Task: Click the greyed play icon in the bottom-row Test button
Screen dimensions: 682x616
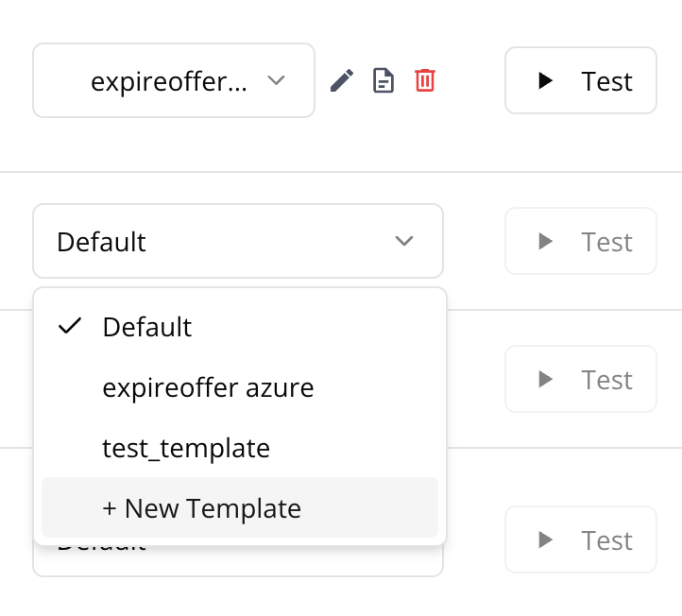Action: click(x=545, y=540)
